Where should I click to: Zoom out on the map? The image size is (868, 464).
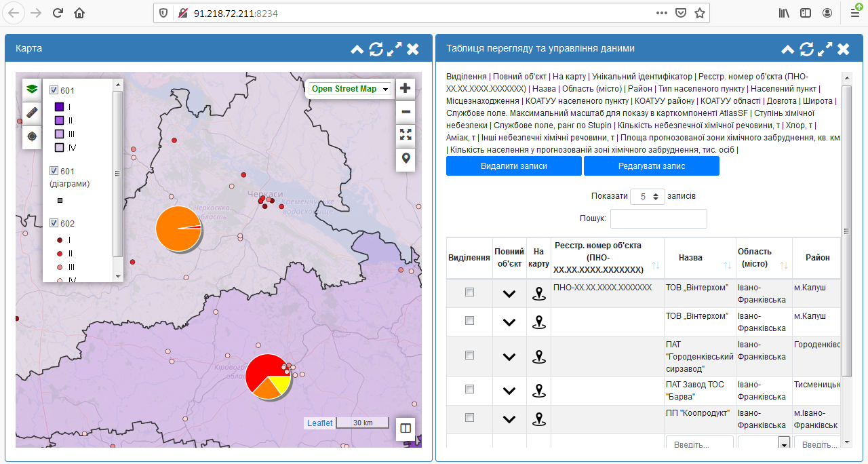click(406, 112)
